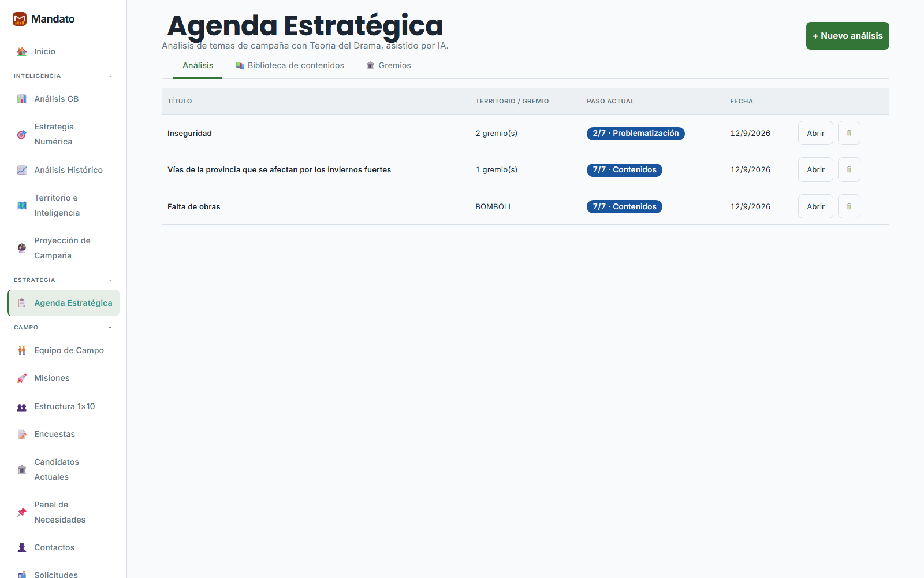The width and height of the screenshot is (924, 578).
Task: Click the Falta de obras title
Action: point(193,207)
